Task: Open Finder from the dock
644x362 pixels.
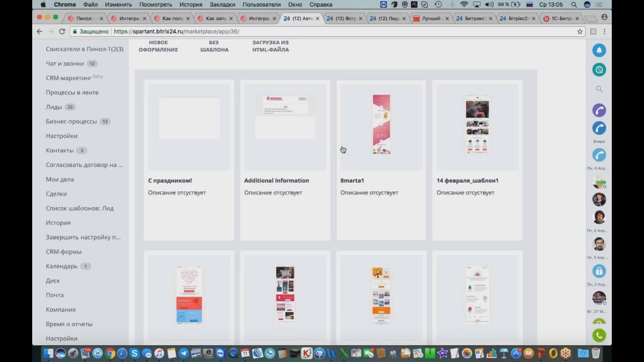Action: click(x=48, y=353)
